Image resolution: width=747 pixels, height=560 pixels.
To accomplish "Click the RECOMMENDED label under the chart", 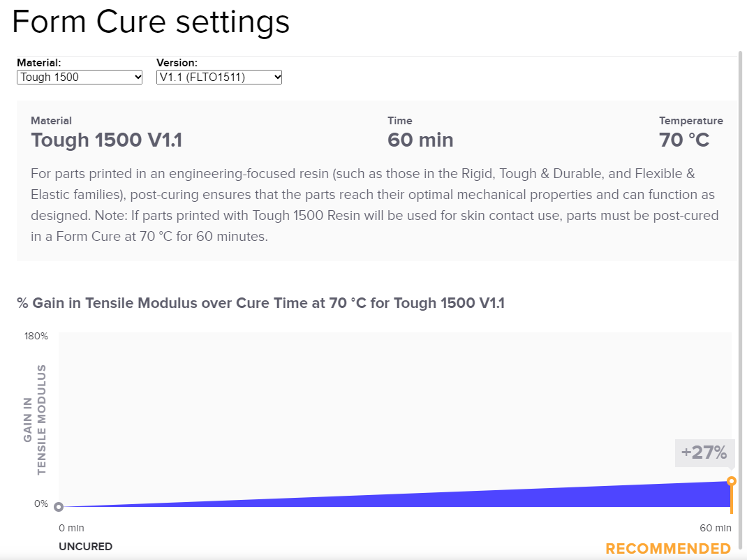I will 667,548.
